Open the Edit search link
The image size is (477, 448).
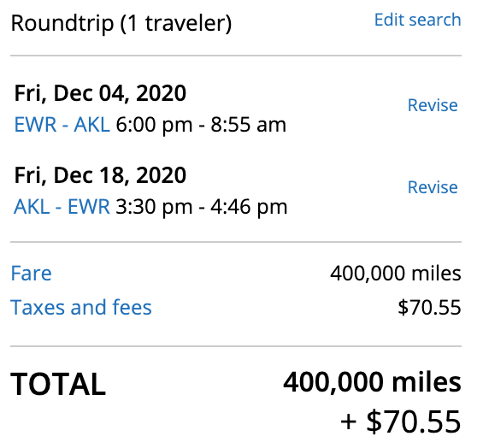pyautogui.click(x=417, y=20)
